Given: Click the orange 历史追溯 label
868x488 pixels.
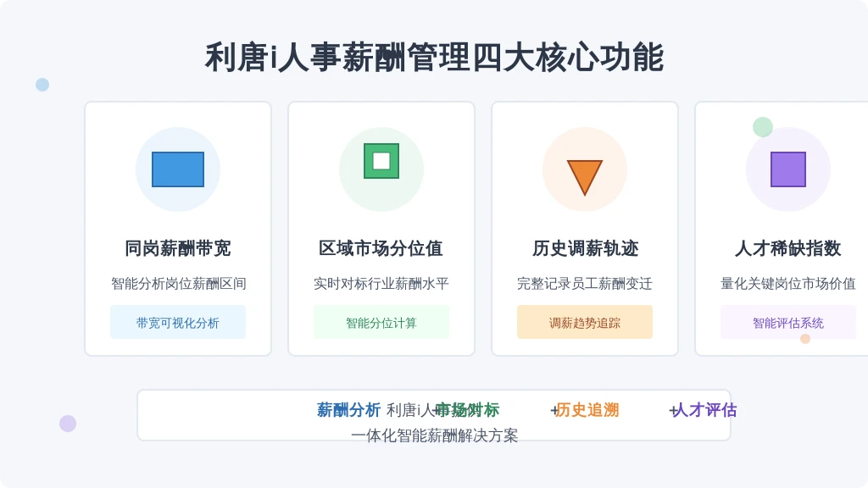Looking at the screenshot, I should click(x=587, y=410).
